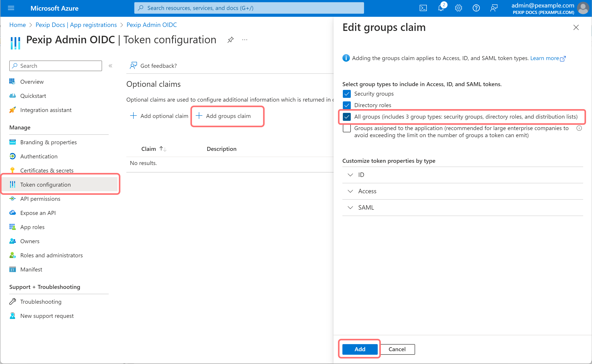Uncheck the Security groups checkbox
Image resolution: width=592 pixels, height=364 pixels.
click(346, 94)
